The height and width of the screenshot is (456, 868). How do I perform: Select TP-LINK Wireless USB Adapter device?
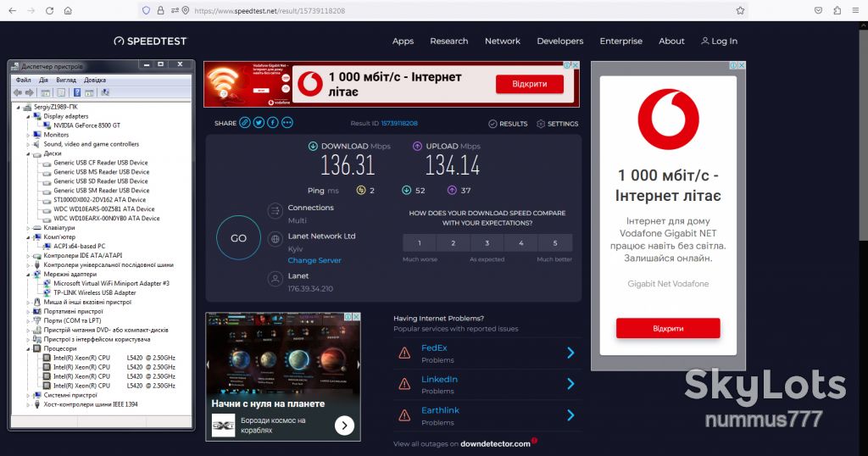95,292
